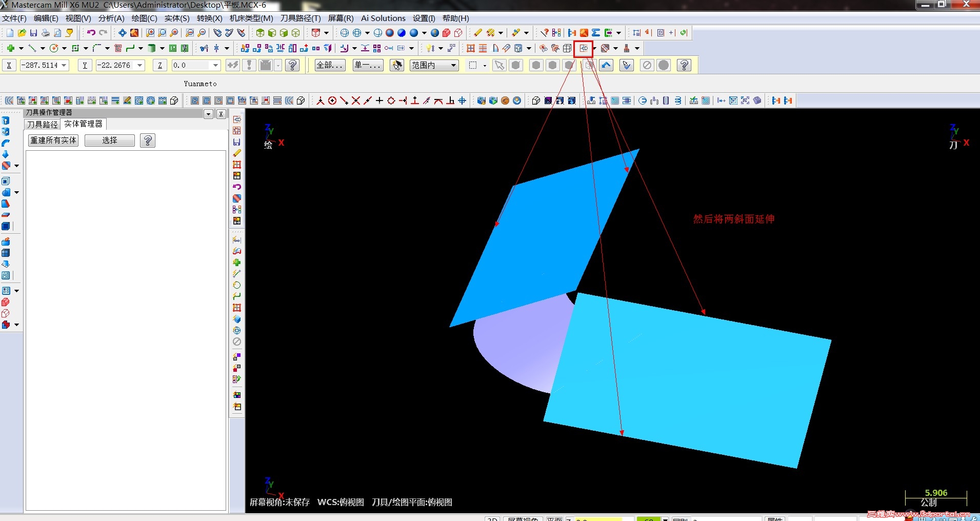Screen dimensions: 980x521
Task: Open the Ai Solutions menu
Action: pyautogui.click(x=383, y=18)
